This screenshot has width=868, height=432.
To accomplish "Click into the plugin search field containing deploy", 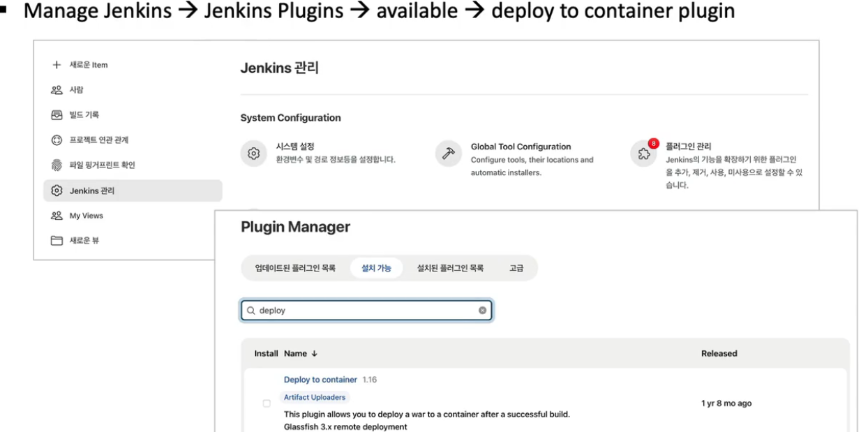I will (x=367, y=311).
